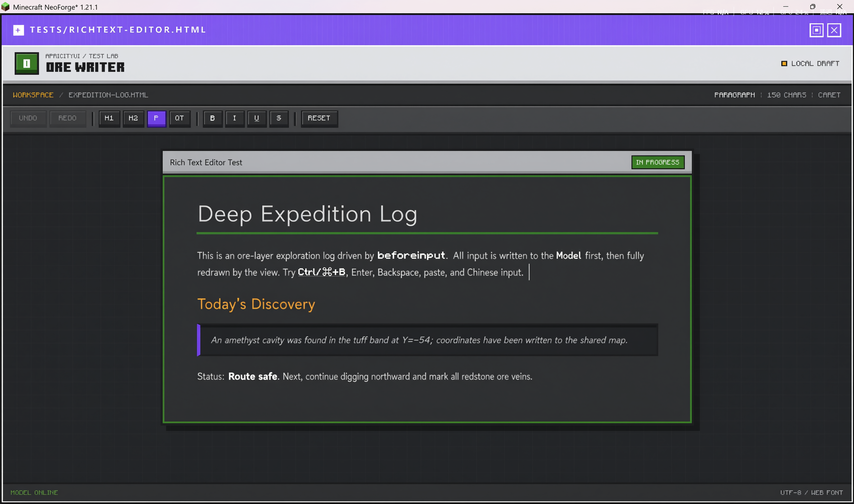Click the APRICITYUI / TEST LAB label

pyautogui.click(x=82, y=56)
